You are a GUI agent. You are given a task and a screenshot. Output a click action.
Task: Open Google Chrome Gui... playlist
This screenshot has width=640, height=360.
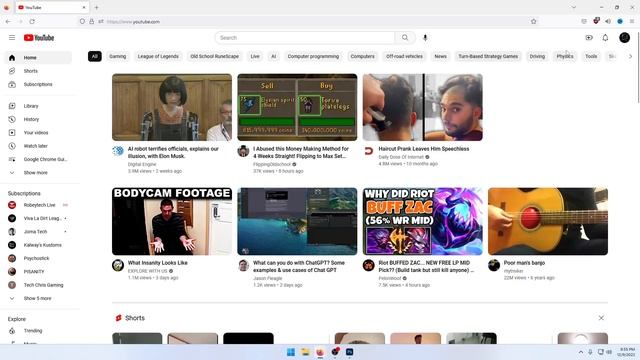coord(38,159)
